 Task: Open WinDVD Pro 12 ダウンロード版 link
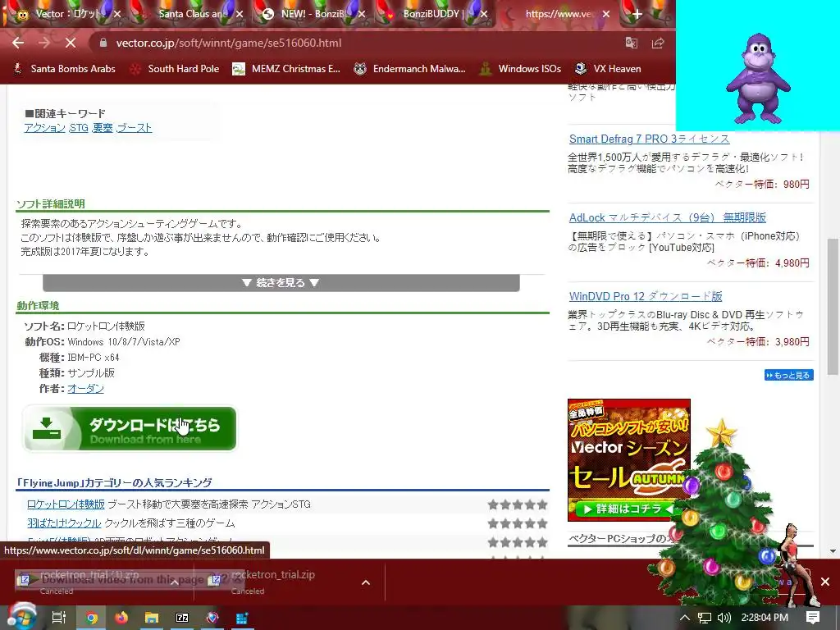click(x=646, y=296)
